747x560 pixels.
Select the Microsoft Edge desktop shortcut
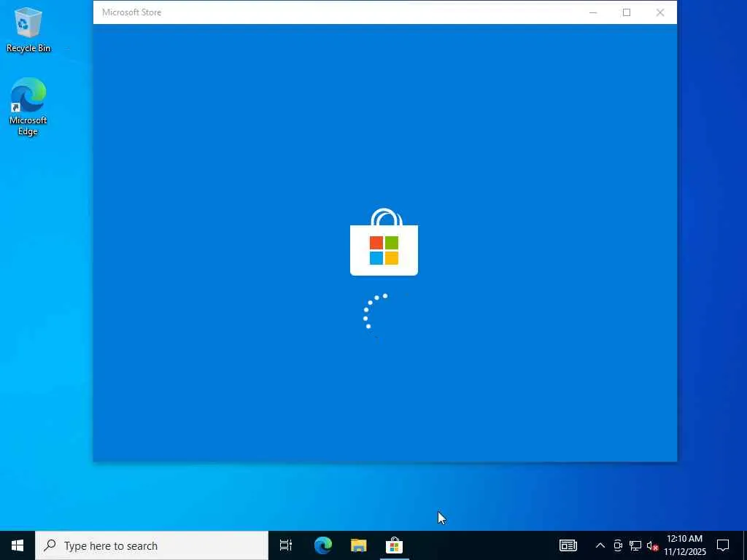pos(28,106)
